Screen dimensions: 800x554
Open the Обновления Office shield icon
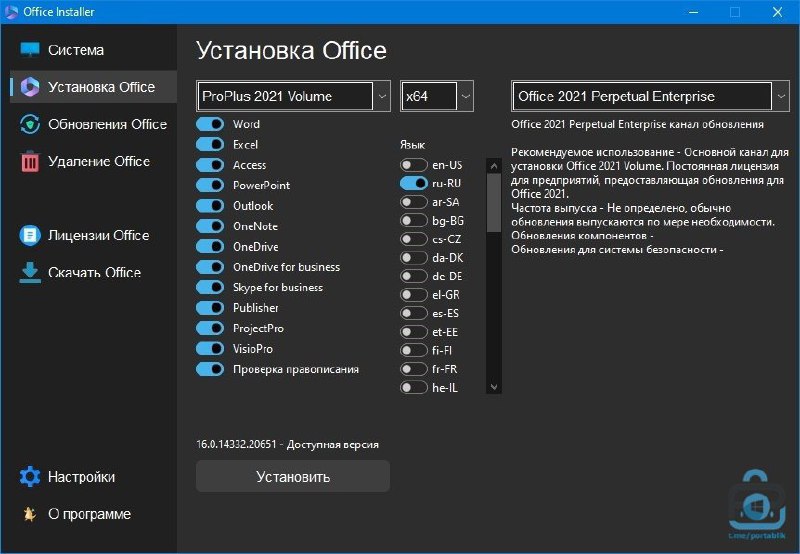30,124
